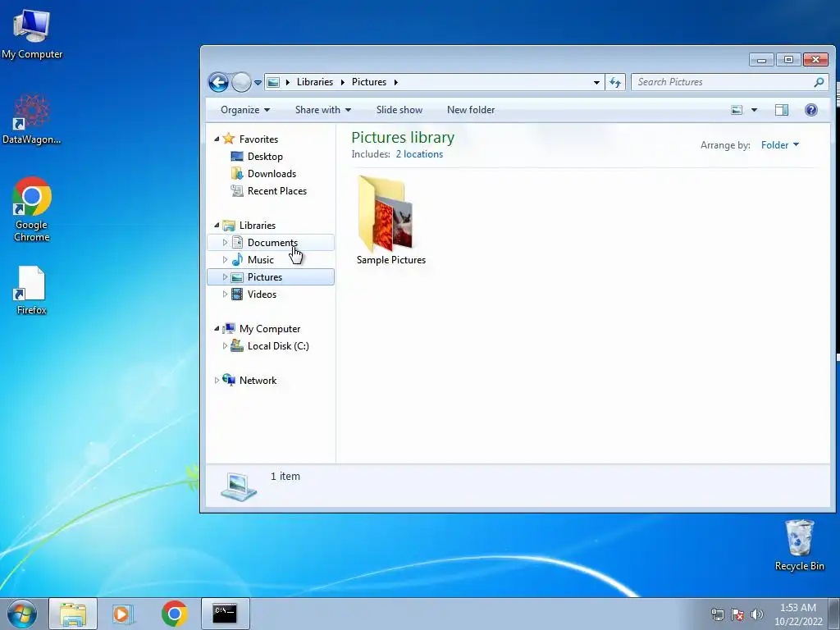The image size is (840, 630).
Task: Click the Libraries icon in sidebar
Action: 229,226
